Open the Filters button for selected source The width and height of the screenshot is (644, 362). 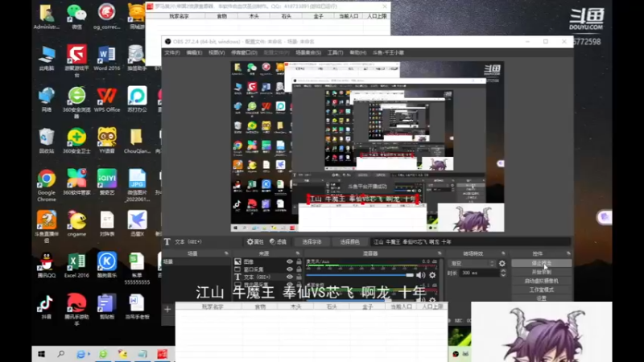278,242
